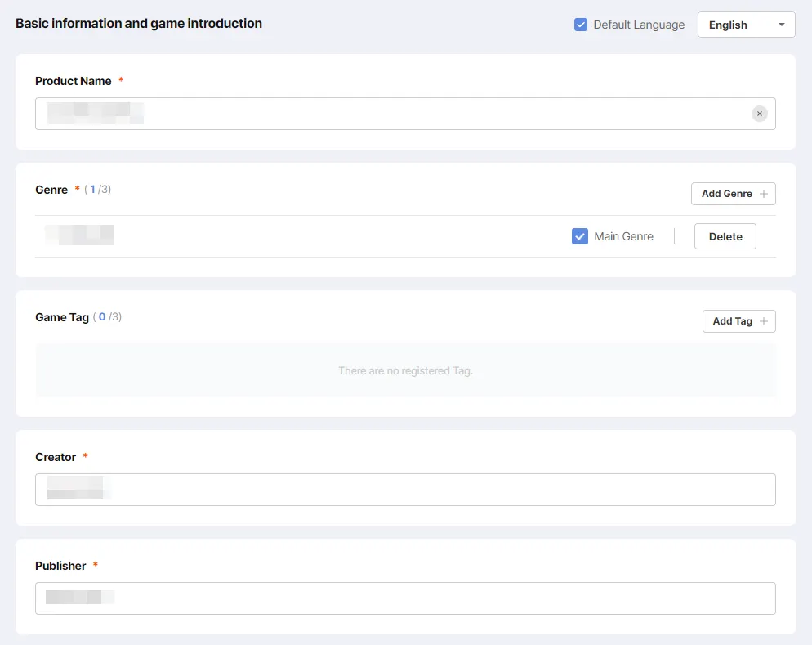Click the Main Genre label text
The width and height of the screenshot is (812, 645).
(x=623, y=236)
